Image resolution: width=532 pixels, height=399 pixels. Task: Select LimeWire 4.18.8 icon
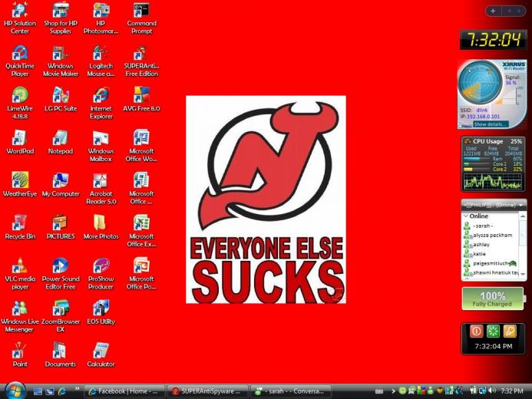20,104
